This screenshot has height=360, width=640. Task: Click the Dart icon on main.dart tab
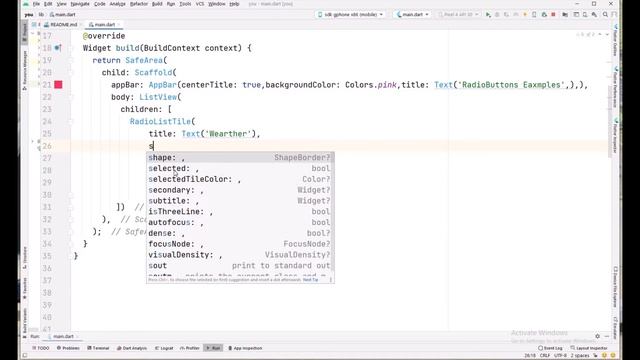(91, 25)
